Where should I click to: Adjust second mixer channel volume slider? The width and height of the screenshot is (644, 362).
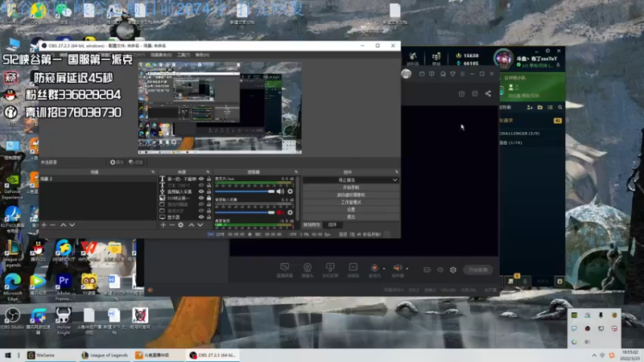coord(245,212)
